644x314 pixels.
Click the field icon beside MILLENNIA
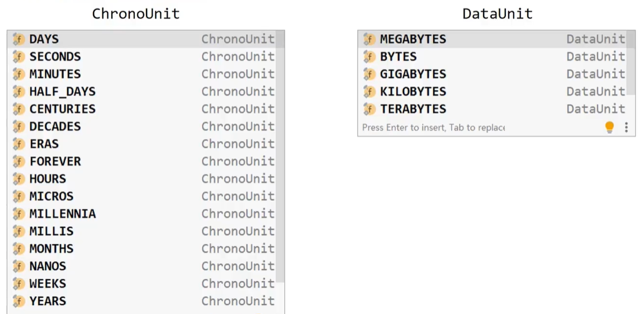tap(19, 214)
